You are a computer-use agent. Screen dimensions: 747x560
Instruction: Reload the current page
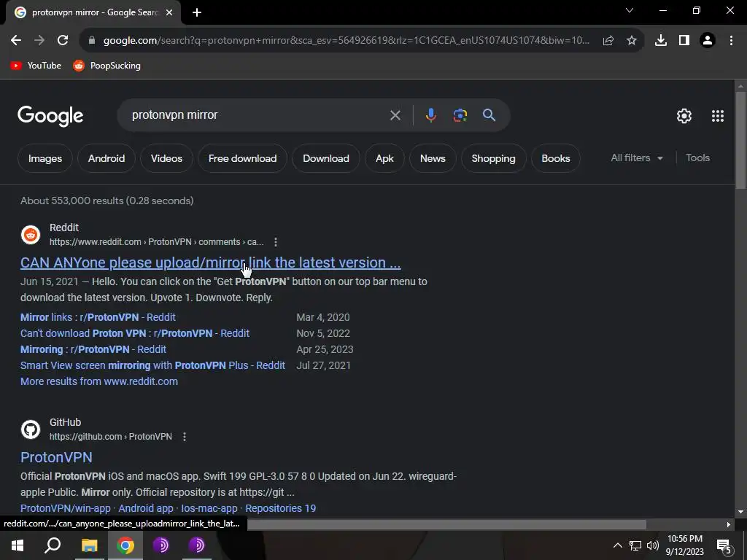click(63, 41)
